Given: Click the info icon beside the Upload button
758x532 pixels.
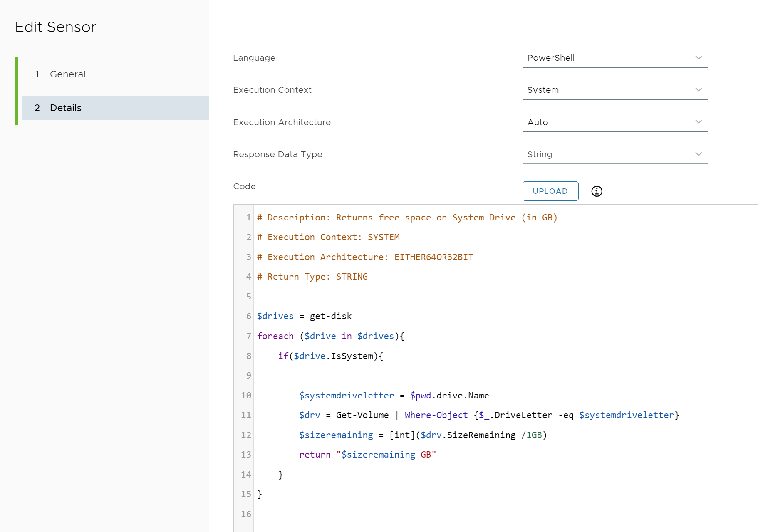Looking at the screenshot, I should point(597,191).
